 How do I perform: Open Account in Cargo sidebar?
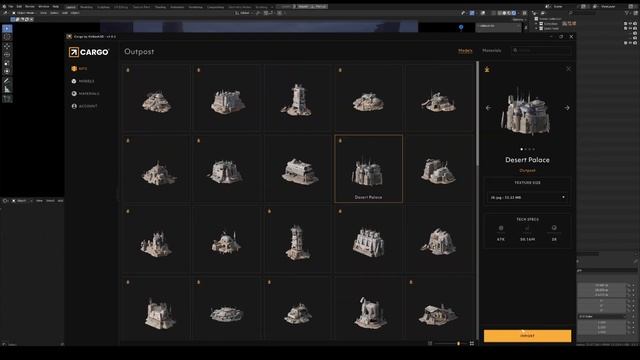click(84, 106)
